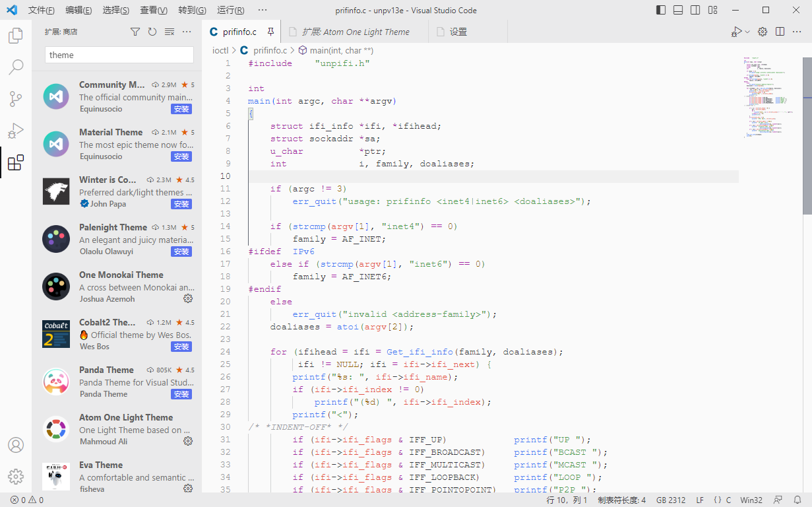Open settings gear for Eva Theme
Screen dimensions: 812x507
(x=188, y=489)
